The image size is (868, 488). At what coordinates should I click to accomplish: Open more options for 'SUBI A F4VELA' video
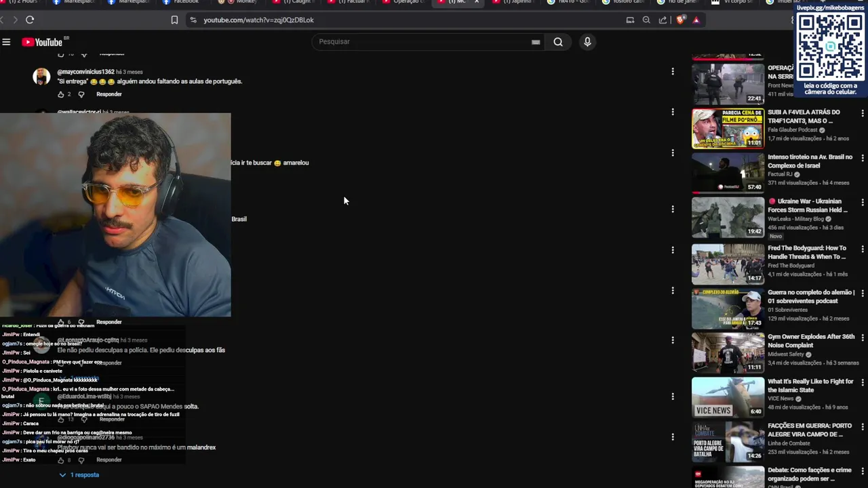tap(863, 113)
